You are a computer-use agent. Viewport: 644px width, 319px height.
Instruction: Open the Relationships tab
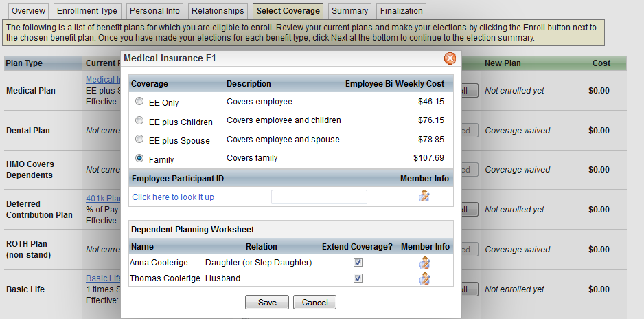[218, 11]
